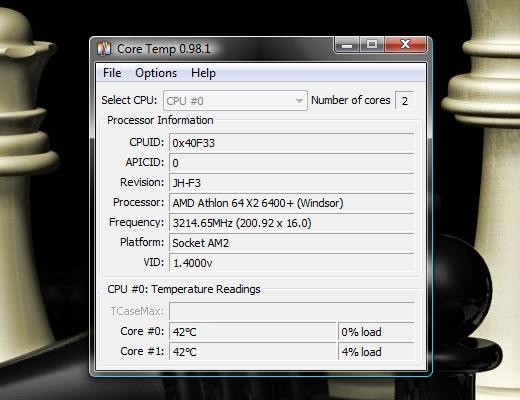Click Core #1 temperature reading 42°C

coord(253,351)
